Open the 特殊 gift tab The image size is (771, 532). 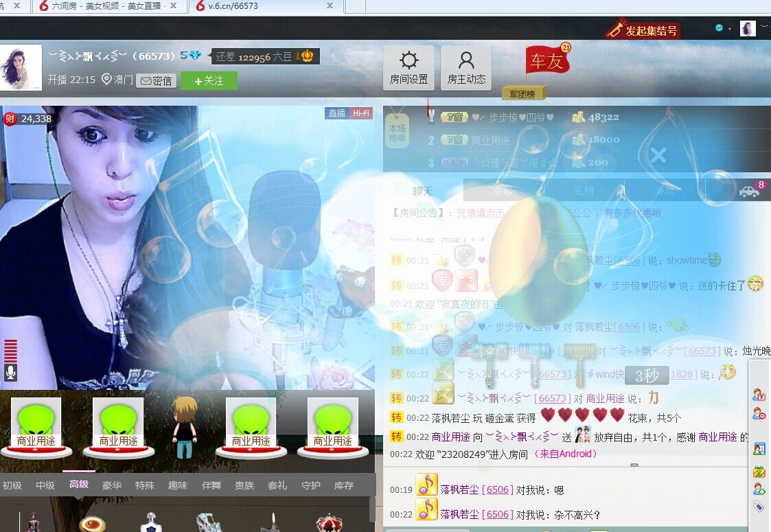145,485
